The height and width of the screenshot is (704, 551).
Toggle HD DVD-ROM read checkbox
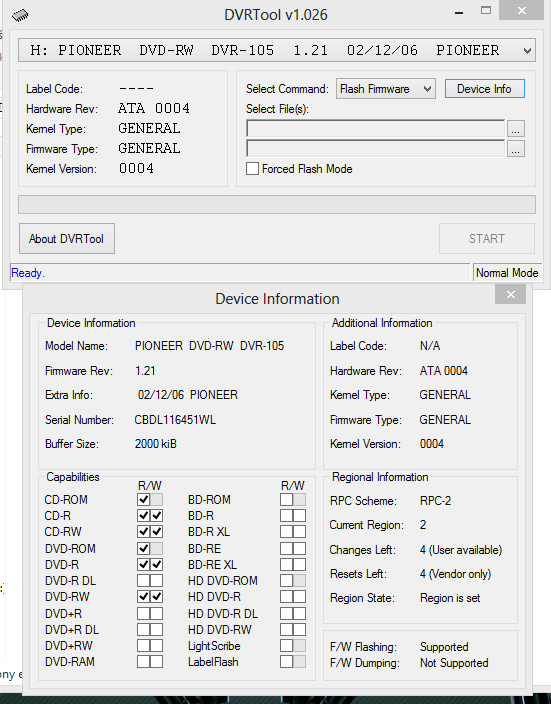click(x=287, y=581)
